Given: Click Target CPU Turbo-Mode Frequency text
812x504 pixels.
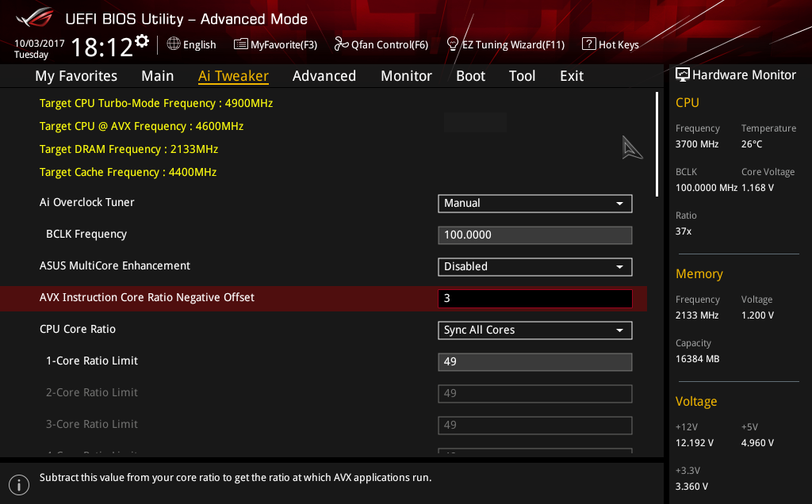Looking at the screenshot, I should [x=156, y=104].
